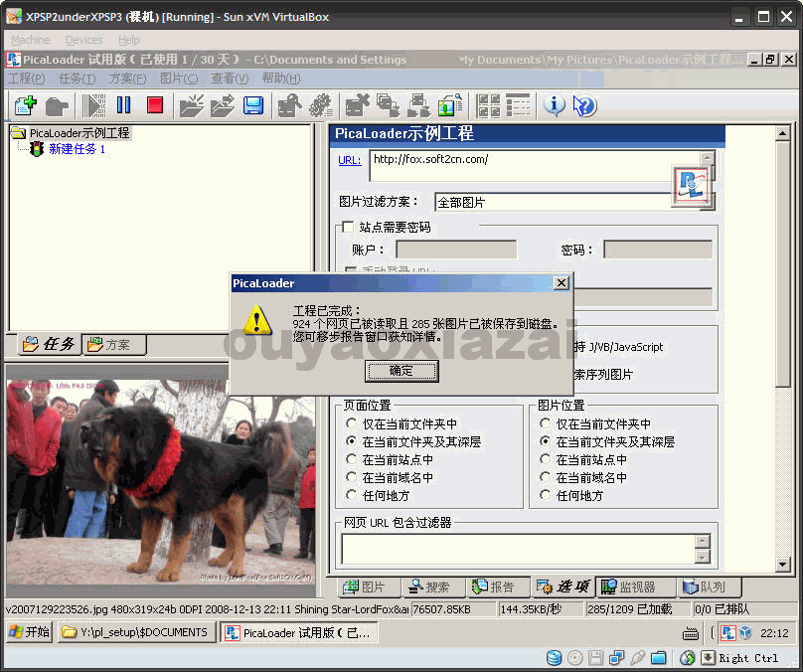The width and height of the screenshot is (803, 672).
Task: Open the 报告 bottom tab
Action: coord(498,587)
